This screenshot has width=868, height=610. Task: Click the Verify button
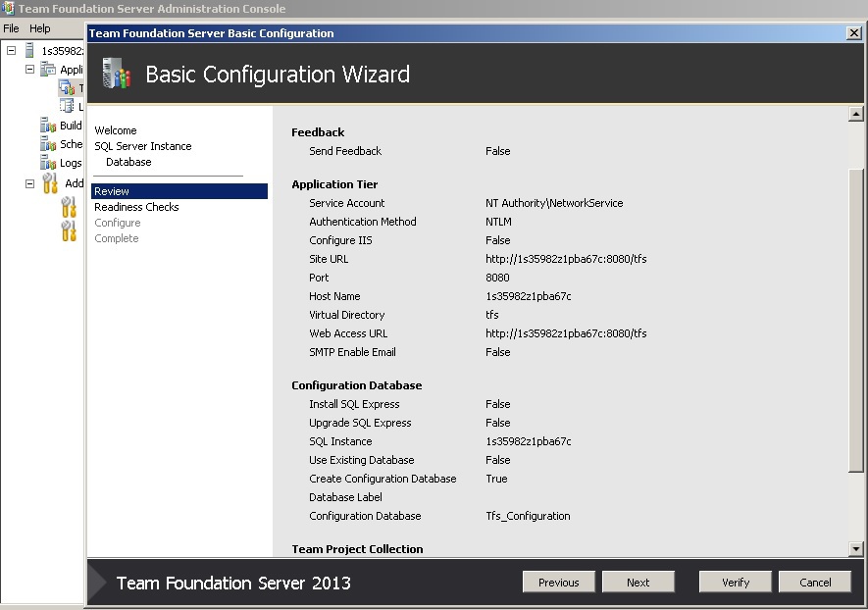pyautogui.click(x=736, y=583)
